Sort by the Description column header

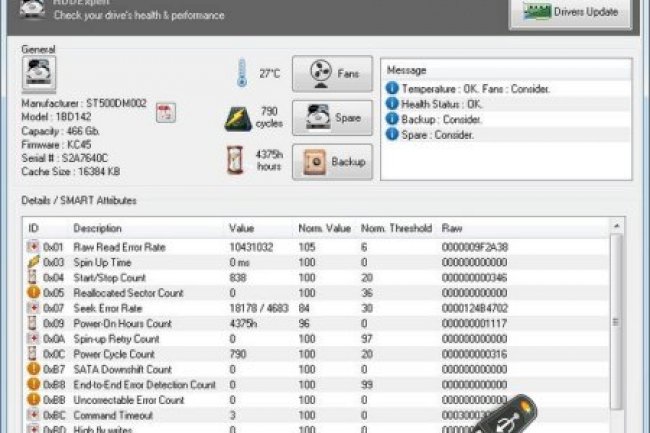click(x=97, y=228)
